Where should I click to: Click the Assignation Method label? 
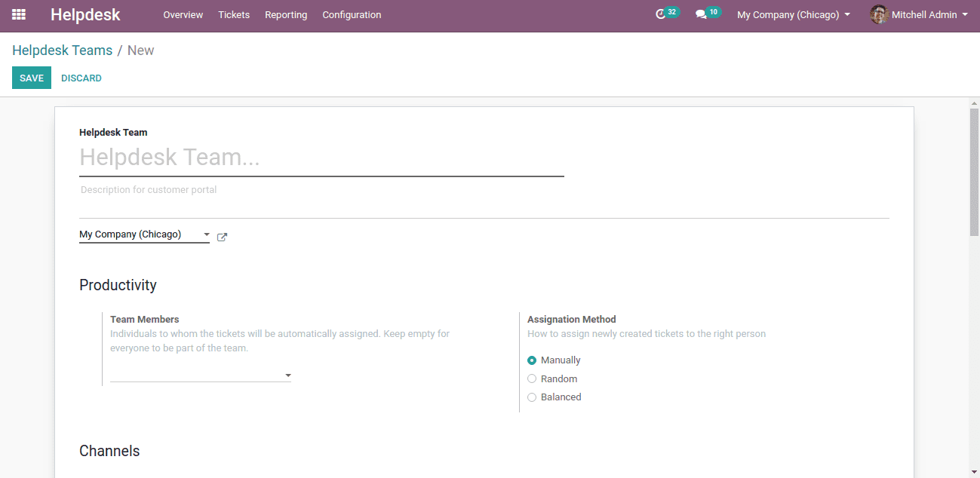pyautogui.click(x=572, y=320)
